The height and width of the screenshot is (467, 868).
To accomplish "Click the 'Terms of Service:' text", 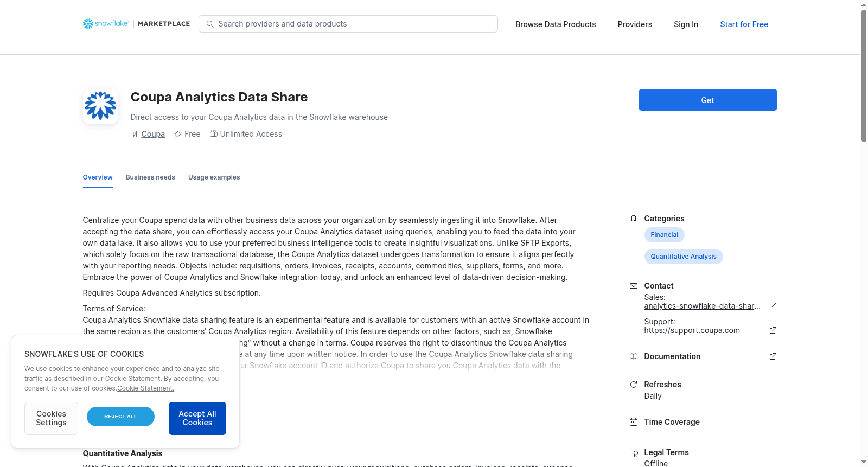I will click(114, 309).
